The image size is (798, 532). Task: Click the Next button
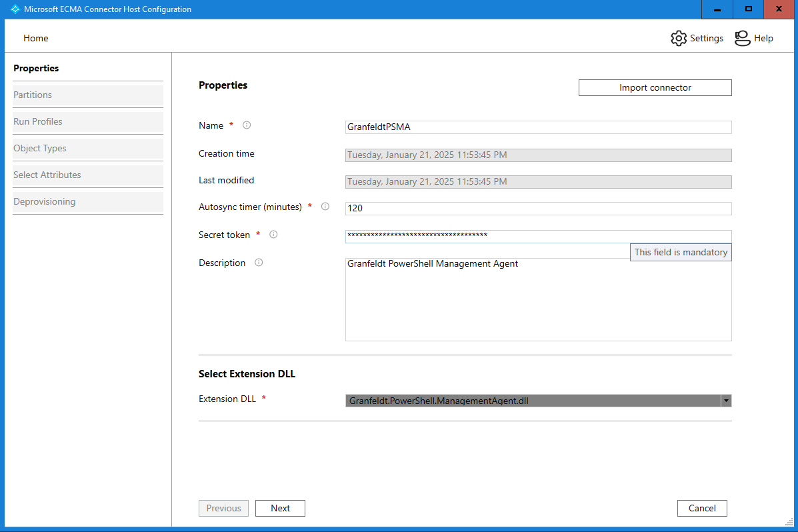point(280,508)
